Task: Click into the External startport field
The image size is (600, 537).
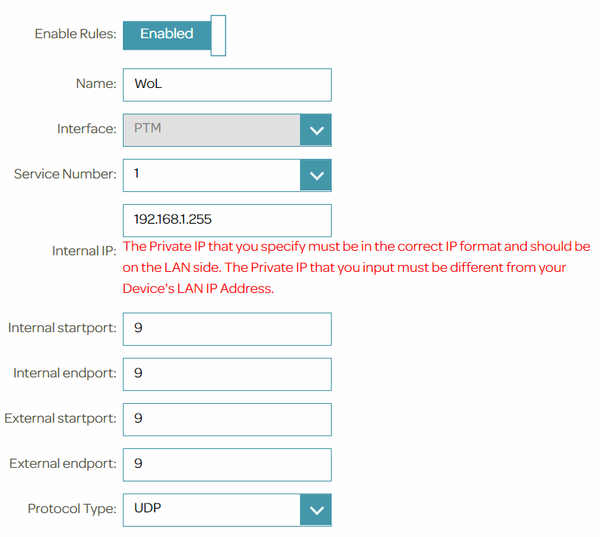Action: coord(226,419)
